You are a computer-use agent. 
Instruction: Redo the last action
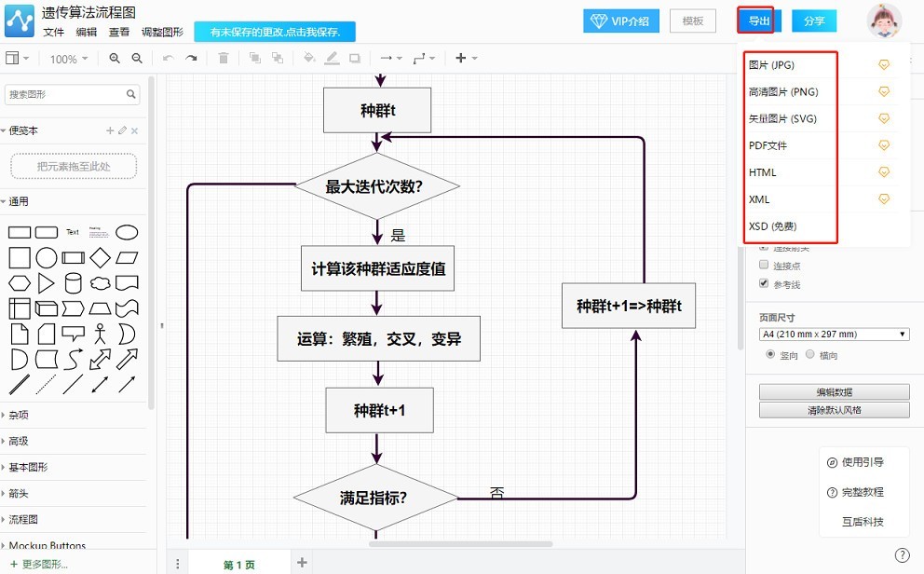(x=191, y=59)
